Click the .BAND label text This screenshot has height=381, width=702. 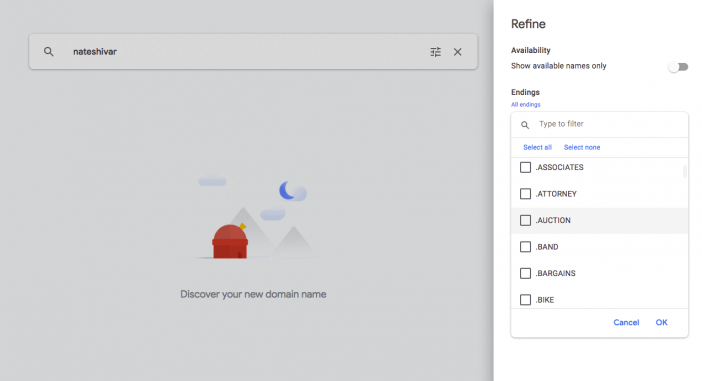[547, 247]
